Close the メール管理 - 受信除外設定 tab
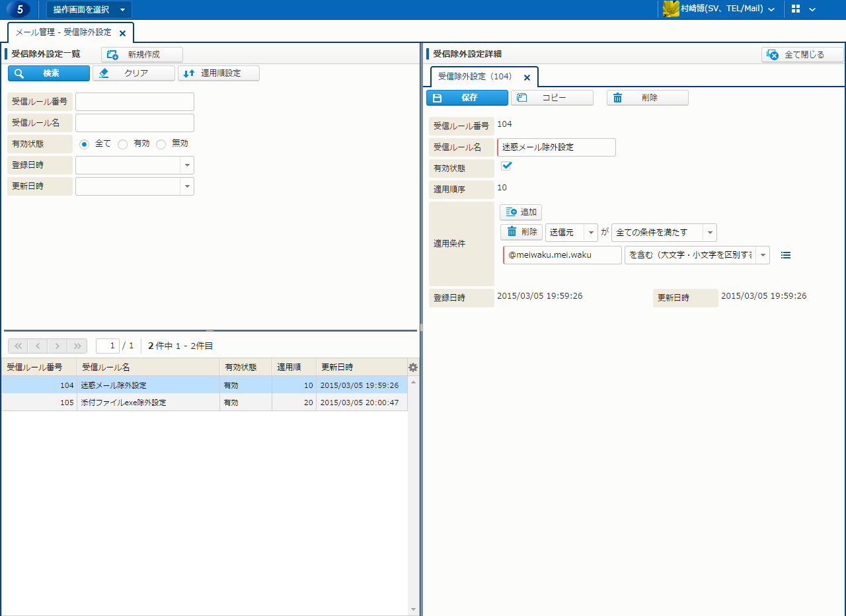This screenshot has width=846, height=616. tap(122, 33)
